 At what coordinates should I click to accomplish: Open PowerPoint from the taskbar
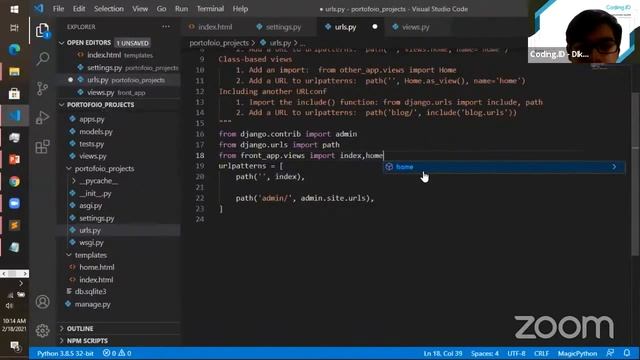14,159
